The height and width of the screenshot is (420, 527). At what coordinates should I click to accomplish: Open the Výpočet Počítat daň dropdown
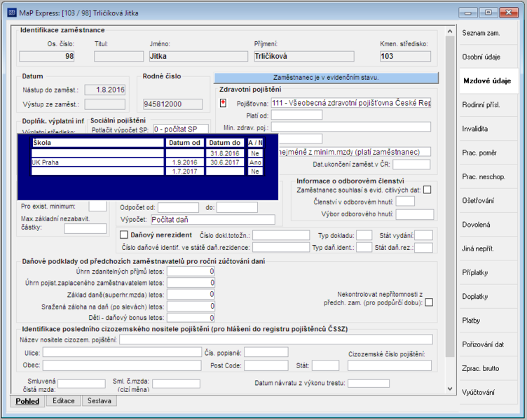coord(213,220)
